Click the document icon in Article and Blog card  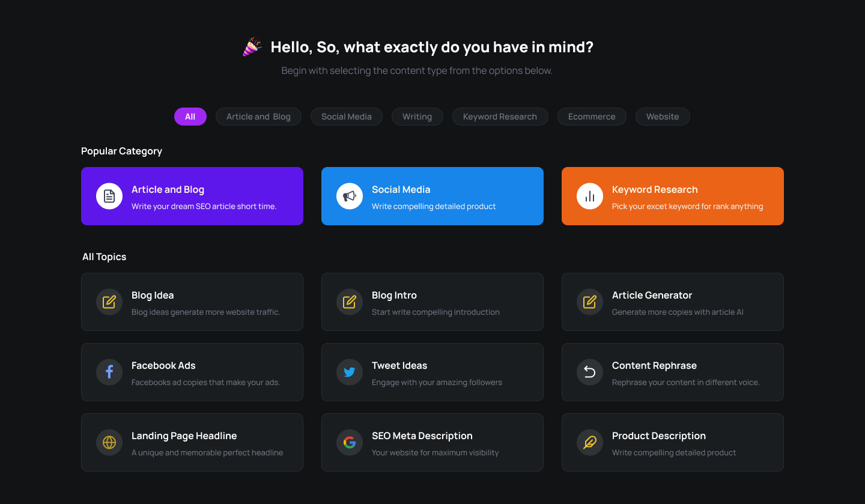click(109, 196)
